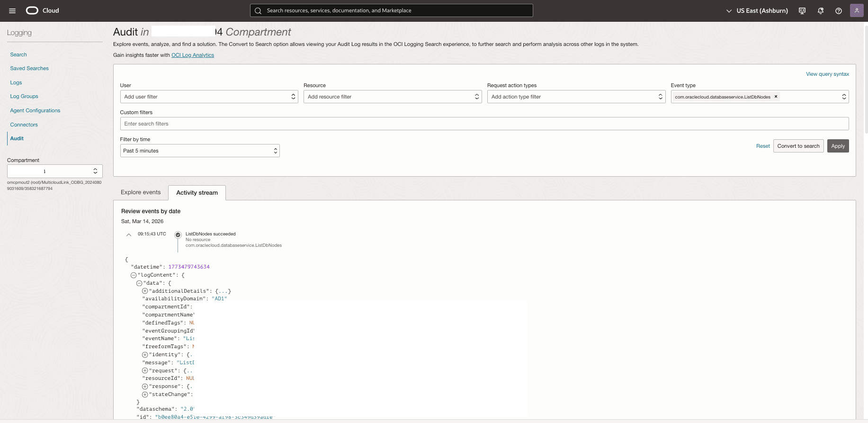Image resolution: width=868 pixels, height=423 pixels.
Task: Open Saved Searches in sidebar
Action: click(29, 68)
